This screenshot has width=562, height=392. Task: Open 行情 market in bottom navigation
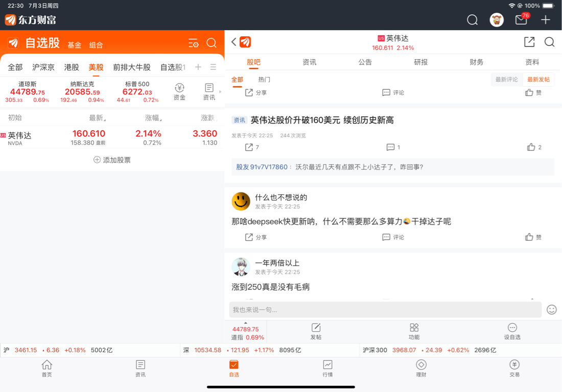327,369
